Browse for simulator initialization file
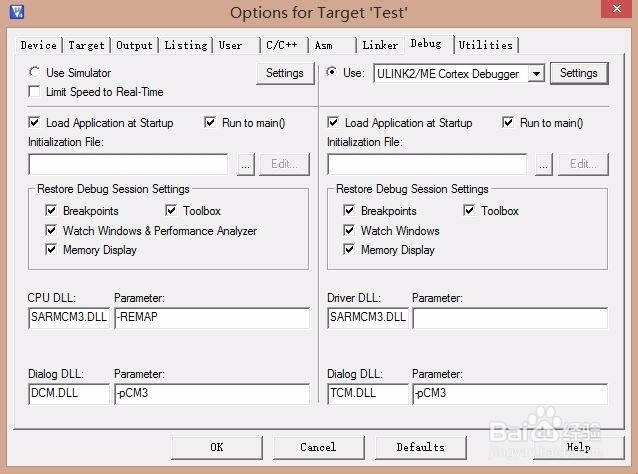 tap(245, 164)
